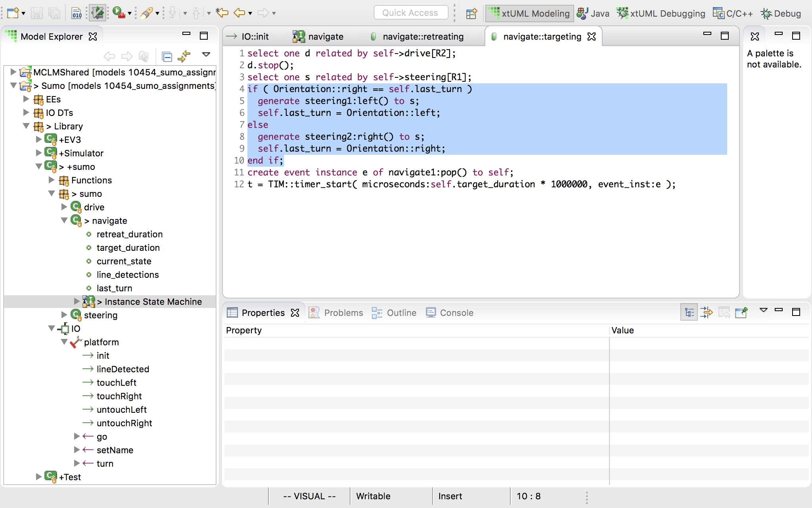Click the binary 010 toolbar icon

(77, 13)
